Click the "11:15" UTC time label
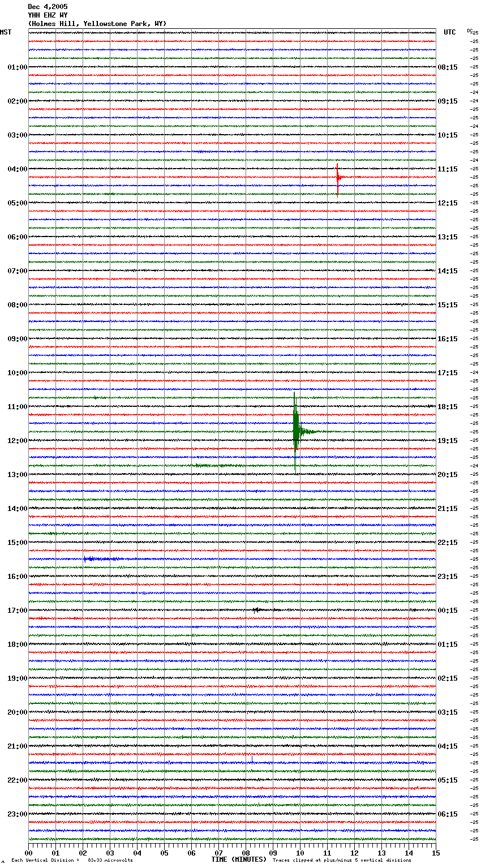The image size is (481, 868). [448, 169]
